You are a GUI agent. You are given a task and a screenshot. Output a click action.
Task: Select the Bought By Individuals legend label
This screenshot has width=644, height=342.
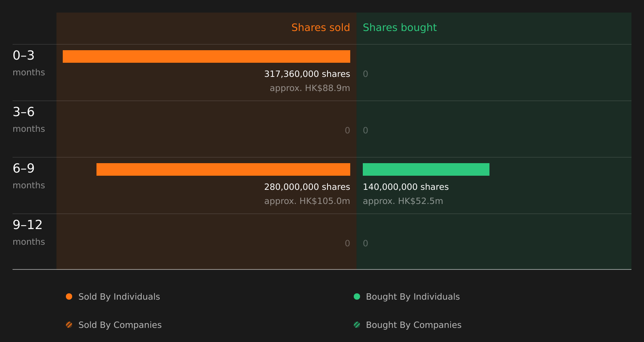pyautogui.click(x=413, y=297)
